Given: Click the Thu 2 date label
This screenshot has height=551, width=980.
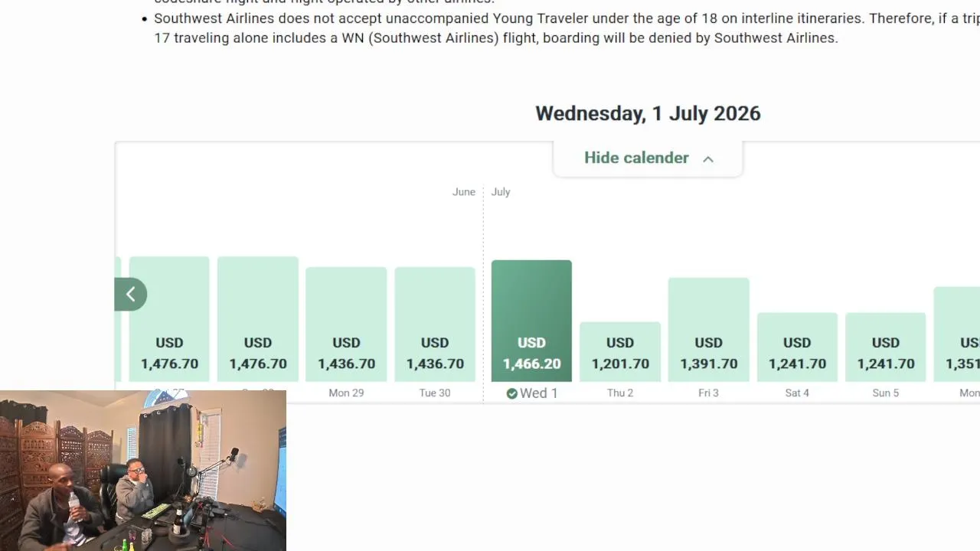Looking at the screenshot, I should coord(620,393).
